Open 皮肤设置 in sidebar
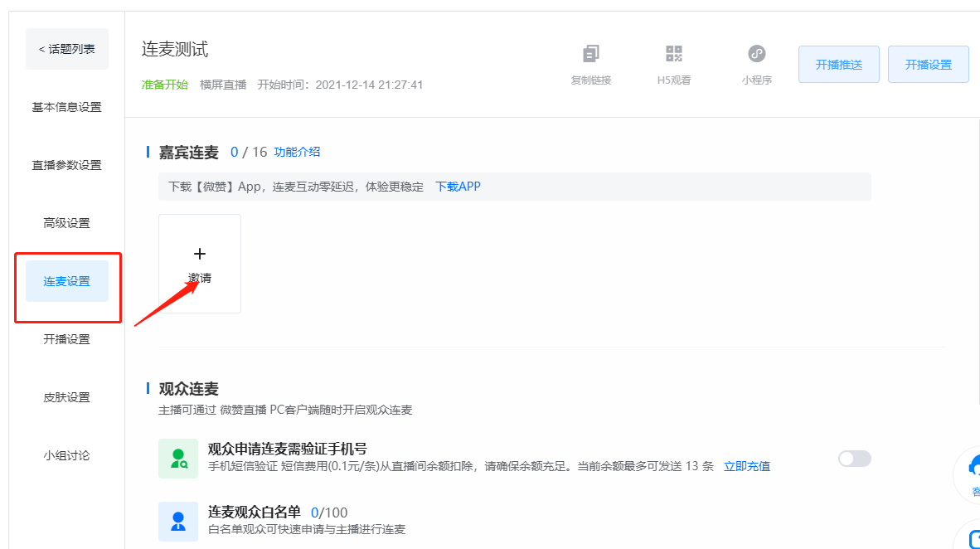 67,397
